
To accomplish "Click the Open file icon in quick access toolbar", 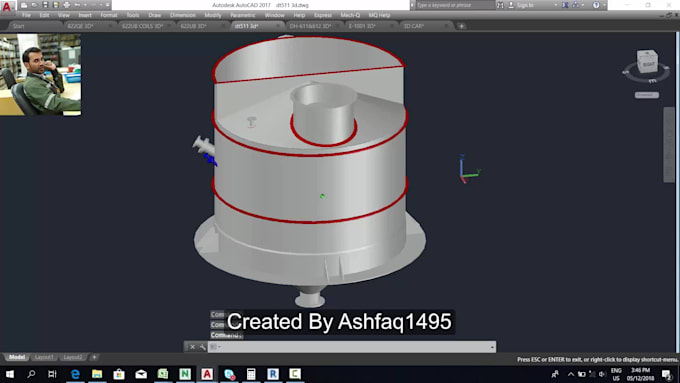I will (x=34, y=5).
